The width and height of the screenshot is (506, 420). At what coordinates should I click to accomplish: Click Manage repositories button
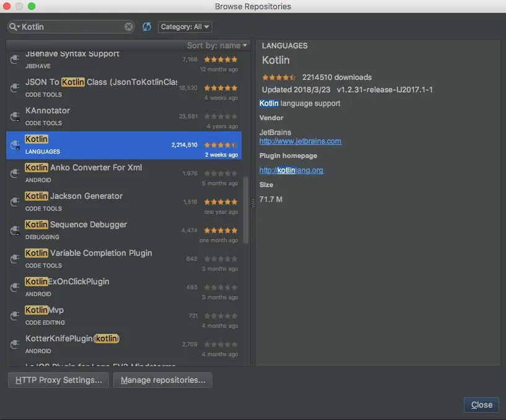(x=163, y=380)
